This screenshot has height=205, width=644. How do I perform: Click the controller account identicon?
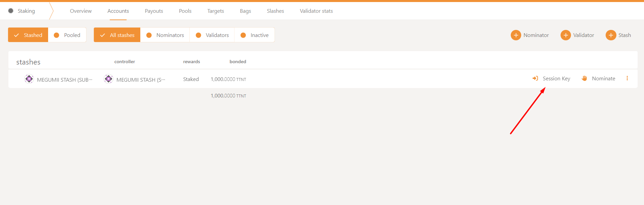[108, 79]
